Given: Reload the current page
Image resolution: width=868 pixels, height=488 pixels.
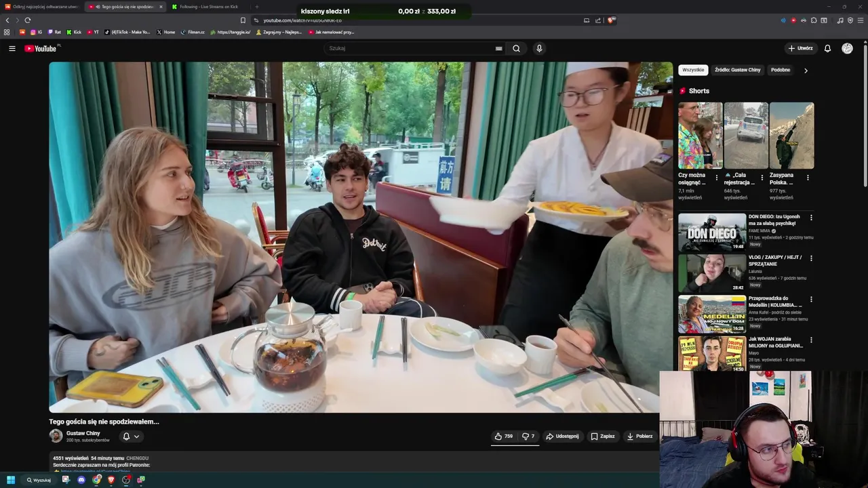Looking at the screenshot, I should (28, 20).
